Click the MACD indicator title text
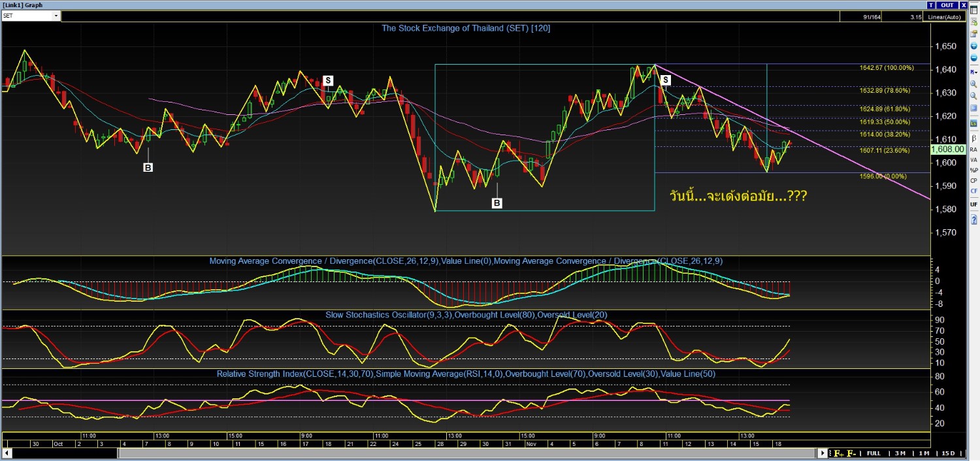Image resolution: width=980 pixels, height=461 pixels. coord(466,261)
